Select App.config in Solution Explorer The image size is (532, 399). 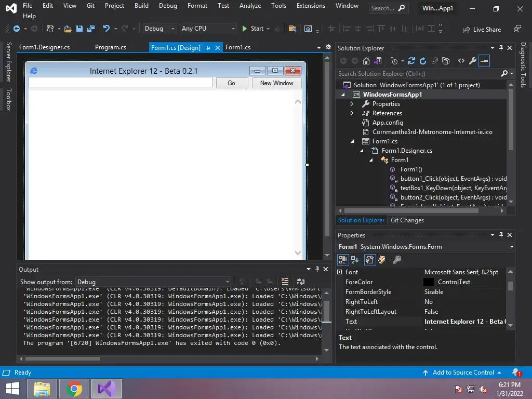388,123
